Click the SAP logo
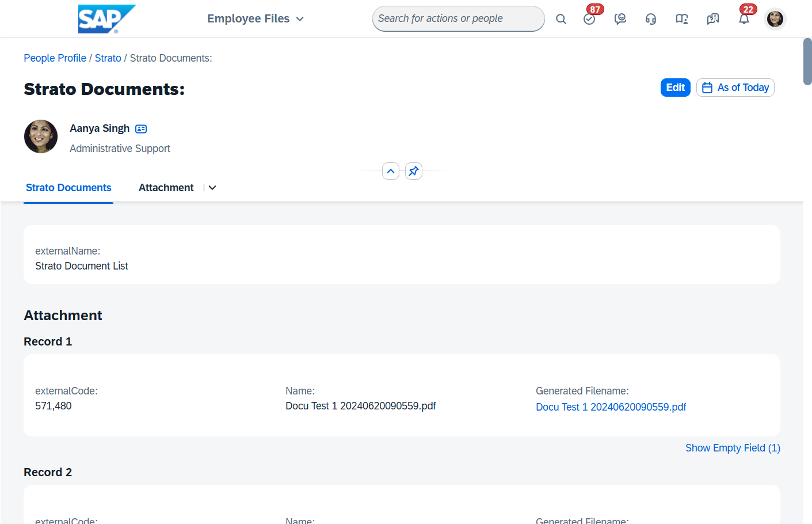 [106, 19]
